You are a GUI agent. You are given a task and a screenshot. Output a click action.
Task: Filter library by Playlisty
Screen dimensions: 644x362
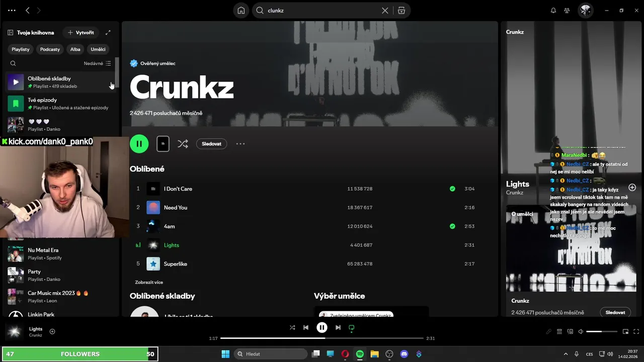click(x=21, y=49)
